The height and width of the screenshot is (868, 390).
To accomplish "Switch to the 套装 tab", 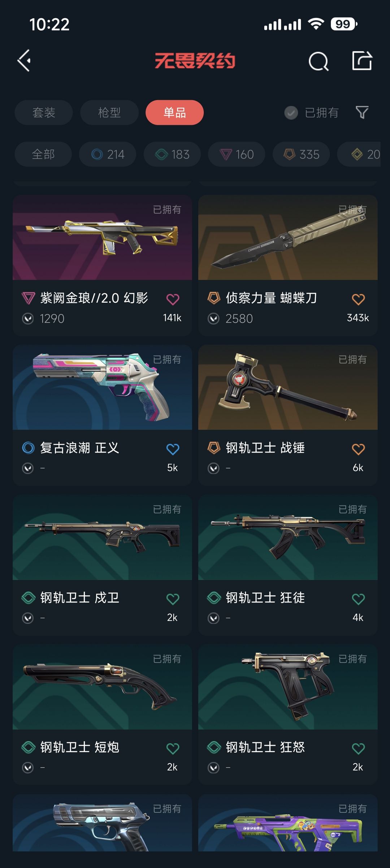I will click(44, 112).
